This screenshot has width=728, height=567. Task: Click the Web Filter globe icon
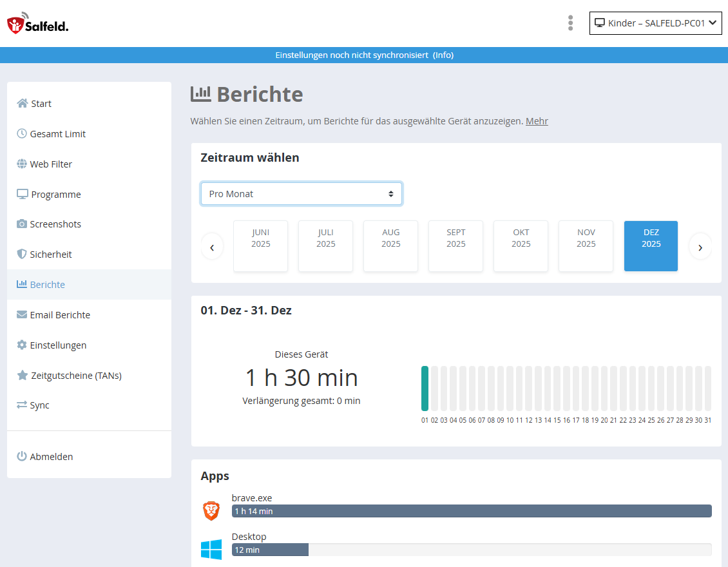[22, 164]
